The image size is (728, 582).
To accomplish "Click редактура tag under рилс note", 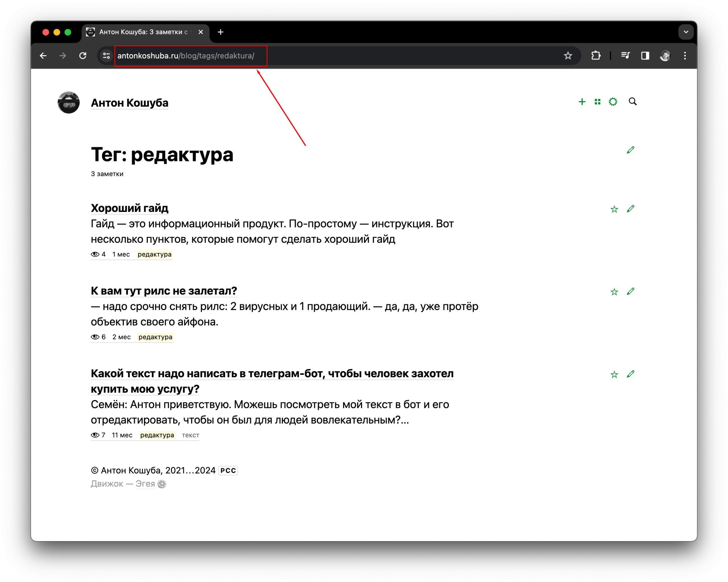I will click(155, 337).
